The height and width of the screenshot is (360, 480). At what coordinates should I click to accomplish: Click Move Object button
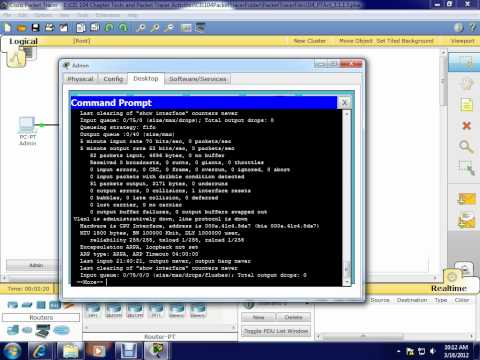pyautogui.click(x=356, y=41)
